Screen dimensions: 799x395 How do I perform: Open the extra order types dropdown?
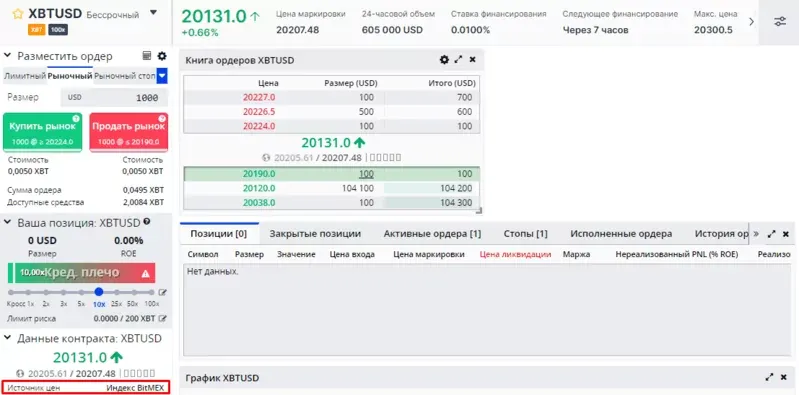coord(162,76)
